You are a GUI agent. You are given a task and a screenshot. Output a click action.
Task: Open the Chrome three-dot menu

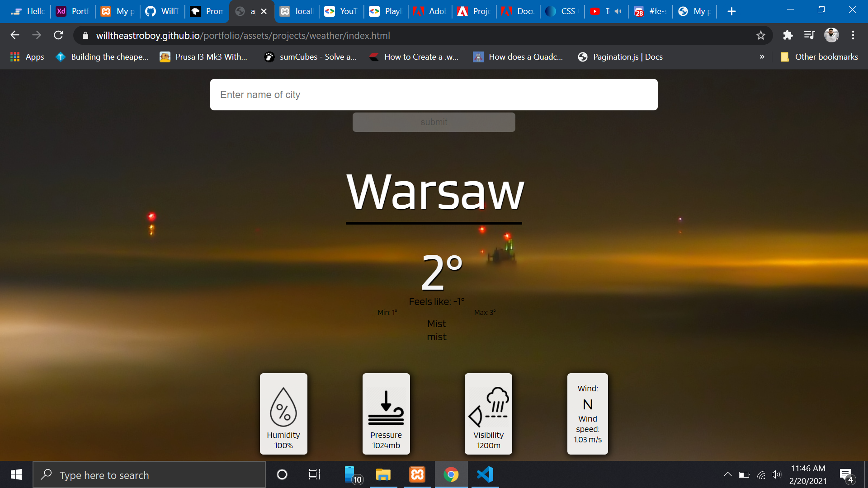853,35
